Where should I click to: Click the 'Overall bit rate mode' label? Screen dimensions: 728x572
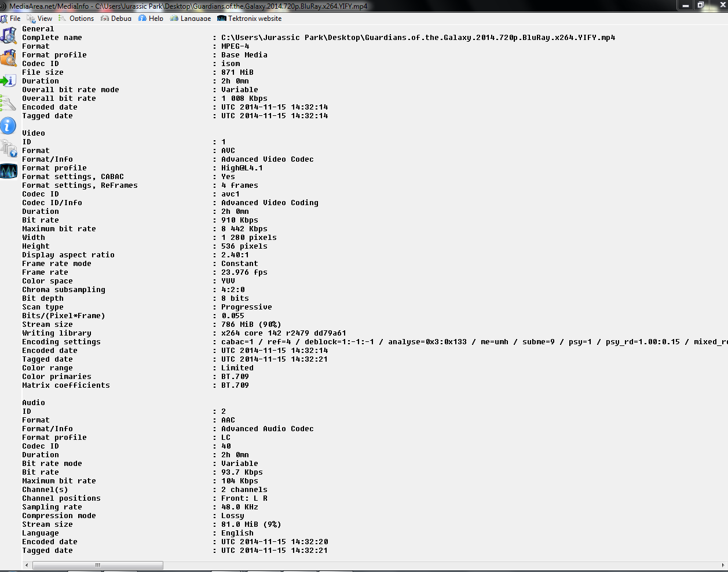coord(71,90)
